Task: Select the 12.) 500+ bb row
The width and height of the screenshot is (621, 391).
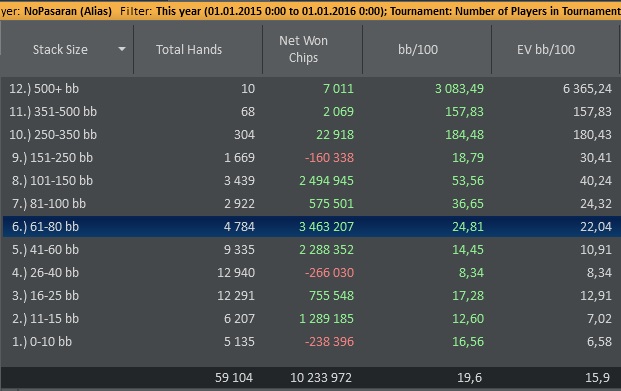Action: [x=312, y=88]
